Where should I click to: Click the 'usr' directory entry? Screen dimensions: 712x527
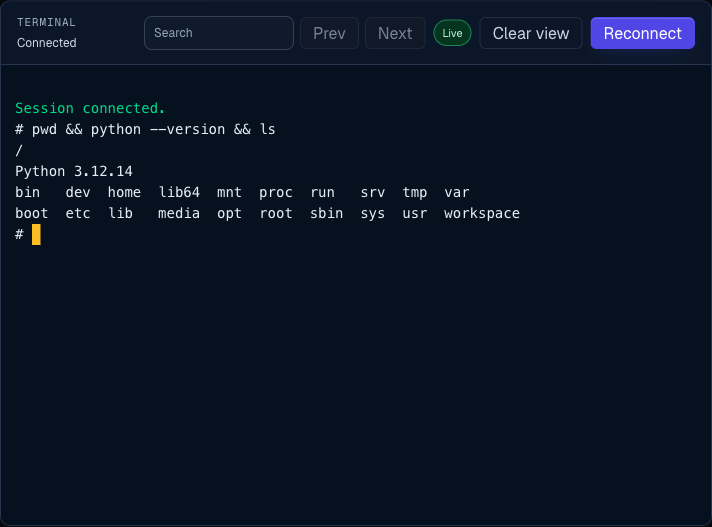tap(415, 214)
